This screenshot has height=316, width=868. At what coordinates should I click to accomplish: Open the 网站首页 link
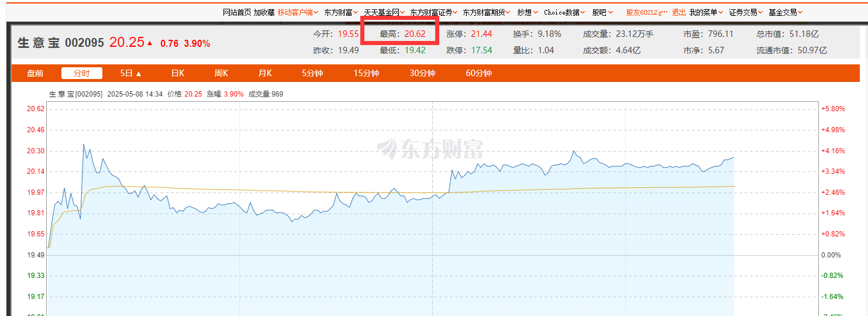tap(237, 12)
